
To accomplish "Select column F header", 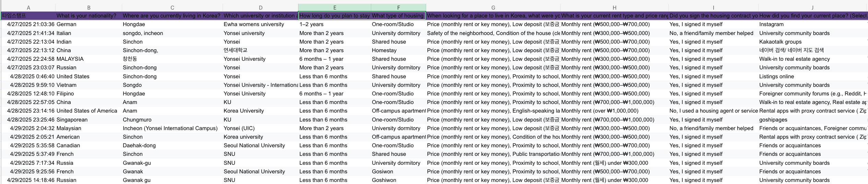I will [398, 8].
